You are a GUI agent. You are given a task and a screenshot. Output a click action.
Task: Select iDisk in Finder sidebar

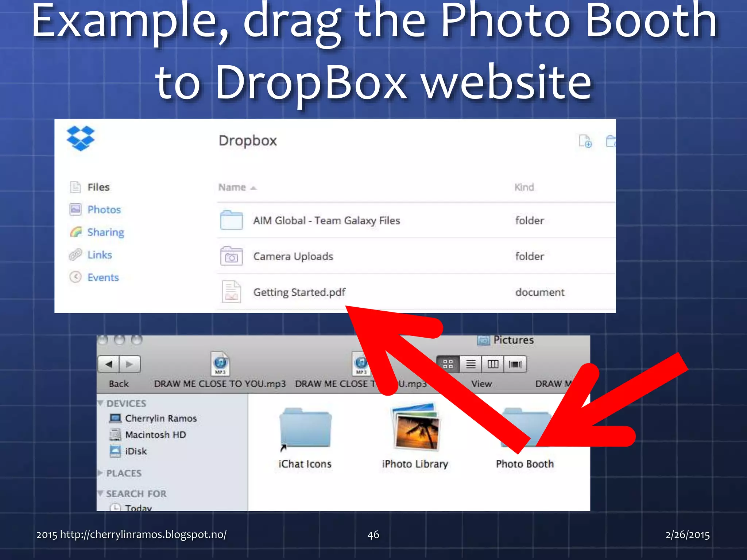136,451
